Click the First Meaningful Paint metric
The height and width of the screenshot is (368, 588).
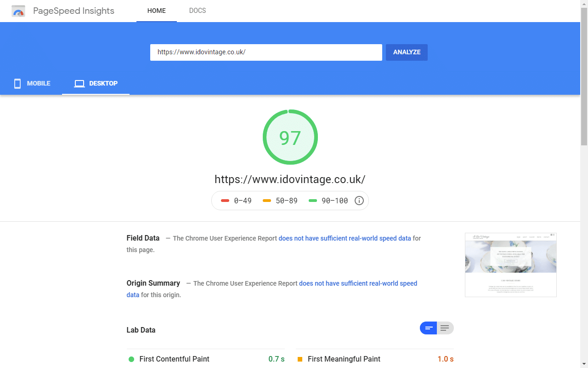[375, 359]
